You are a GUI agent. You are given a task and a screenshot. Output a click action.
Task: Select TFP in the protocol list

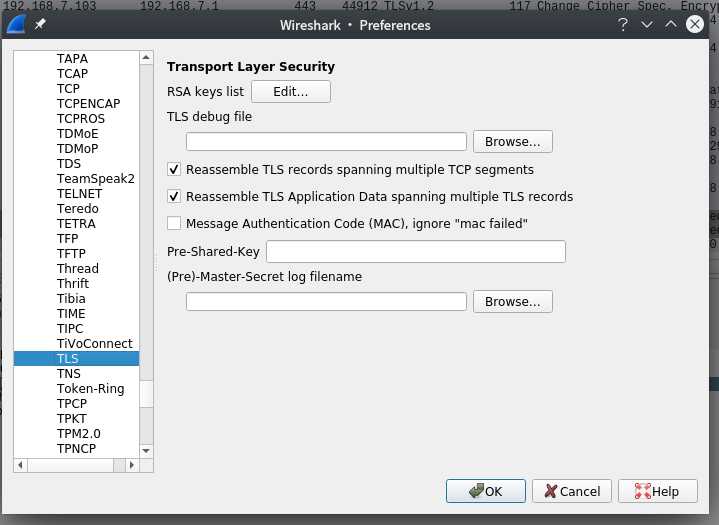pyautogui.click(x=67, y=239)
